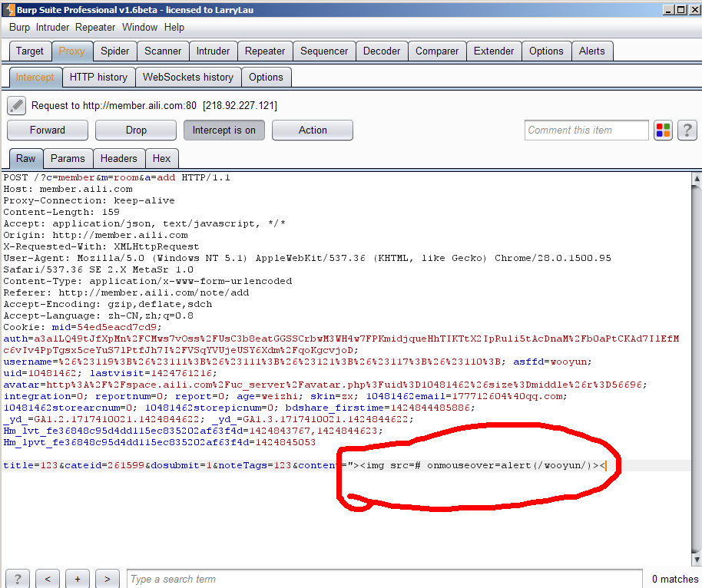Image resolution: width=702 pixels, height=588 pixels.
Task: Switch to the Params view tab
Action: pyautogui.click(x=68, y=158)
